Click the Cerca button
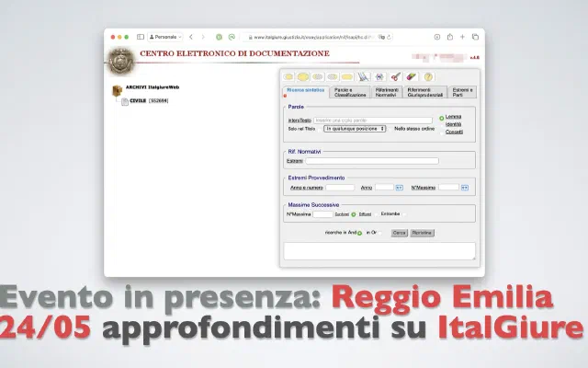The width and height of the screenshot is (588, 368). click(x=399, y=233)
